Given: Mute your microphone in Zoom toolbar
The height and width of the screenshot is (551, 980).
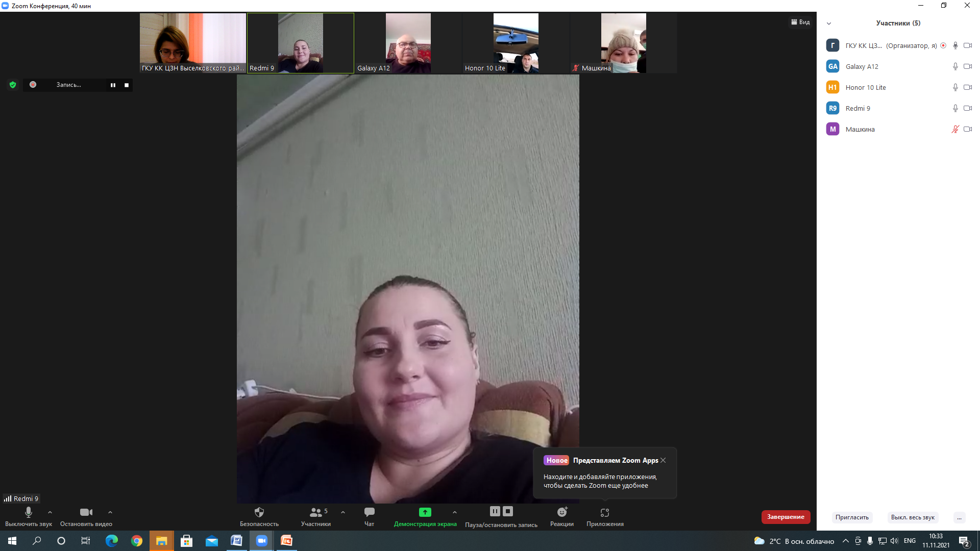Looking at the screenshot, I should 28,516.
